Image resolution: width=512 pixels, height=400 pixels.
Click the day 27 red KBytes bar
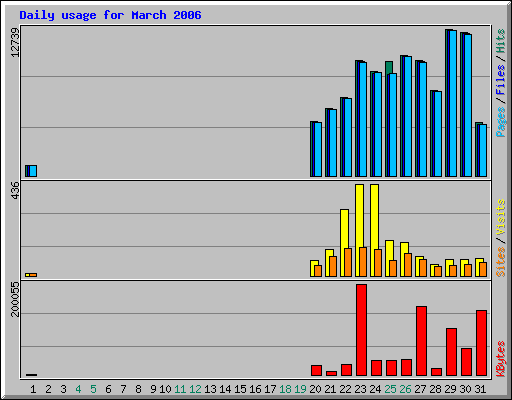421,341
